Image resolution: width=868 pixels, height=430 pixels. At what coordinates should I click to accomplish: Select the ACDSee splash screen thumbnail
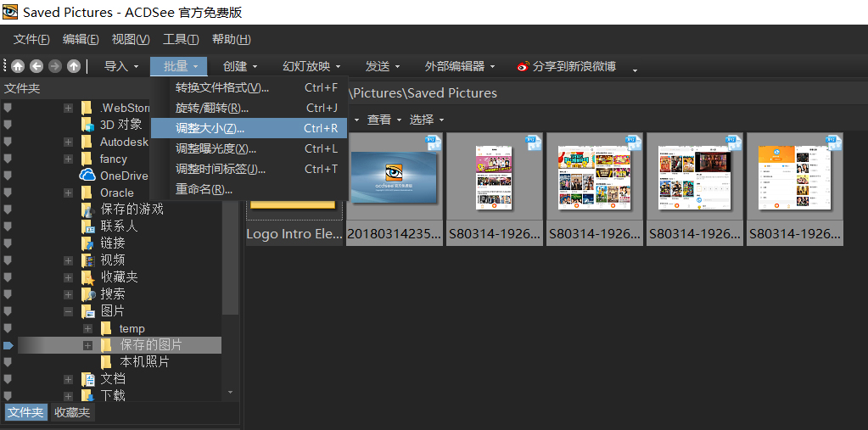pyautogui.click(x=395, y=176)
